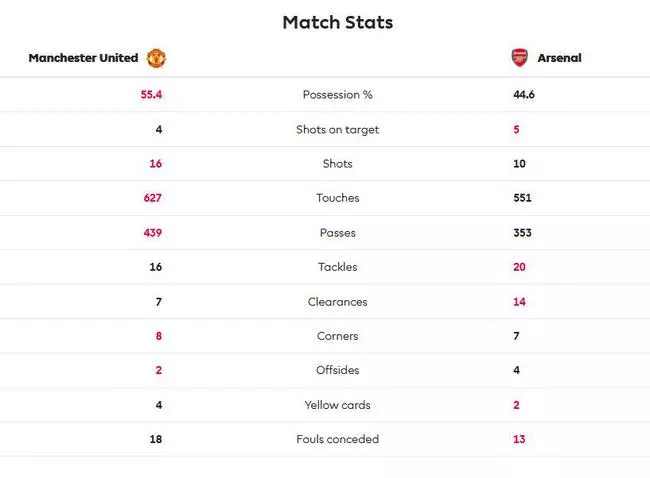Open the Arsenal team name link
The image size is (650, 478).
559,58
